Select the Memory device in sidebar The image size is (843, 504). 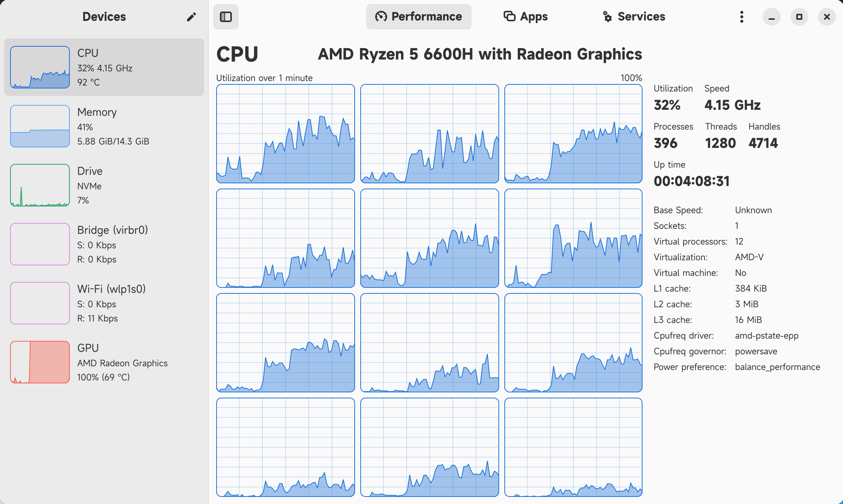point(104,126)
